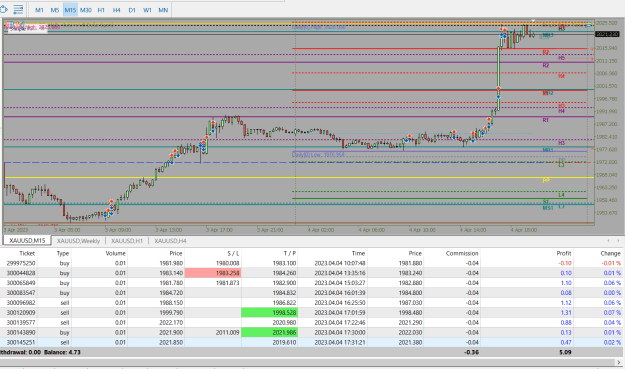Open the indicators list toolbar icon
Viewport: 625px width, 369px height.
coord(18,9)
